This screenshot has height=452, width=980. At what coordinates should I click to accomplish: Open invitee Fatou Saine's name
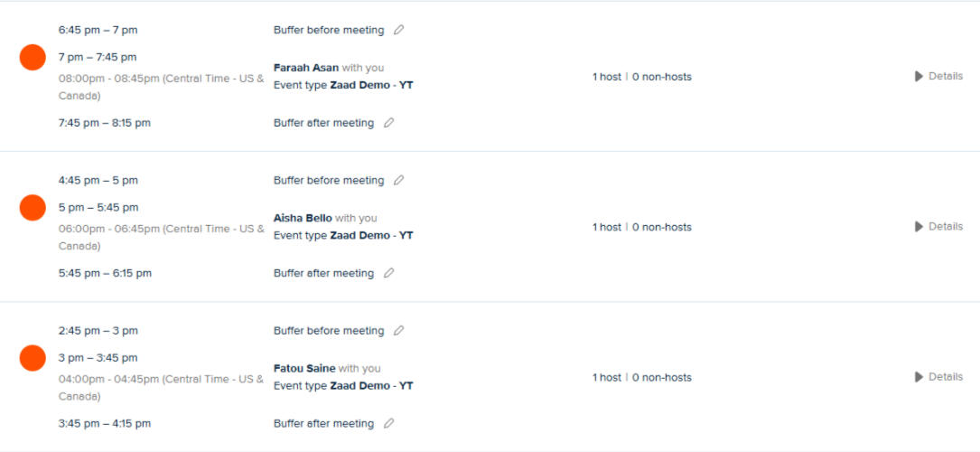click(x=304, y=368)
